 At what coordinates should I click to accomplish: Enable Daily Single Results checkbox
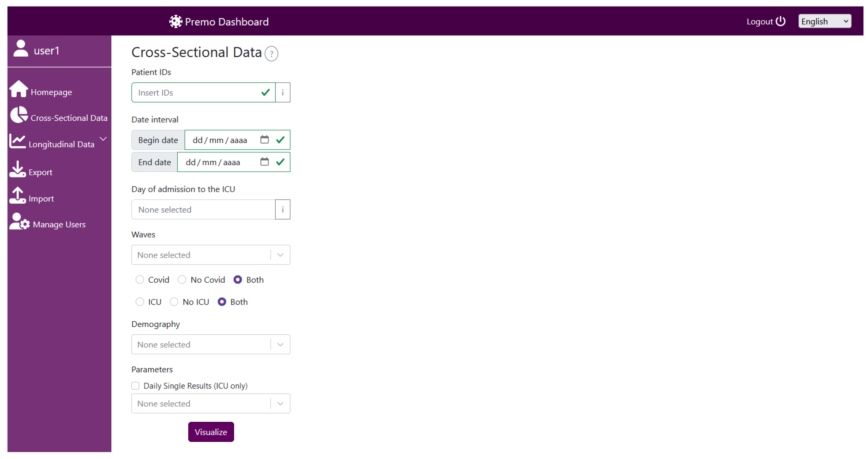[x=135, y=385]
